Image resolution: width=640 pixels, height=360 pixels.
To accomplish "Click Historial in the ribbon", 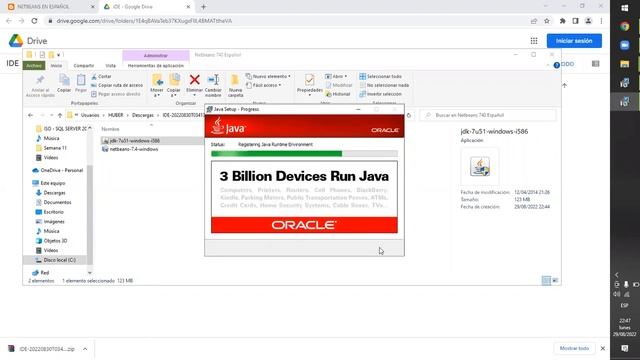I will click(x=338, y=94).
